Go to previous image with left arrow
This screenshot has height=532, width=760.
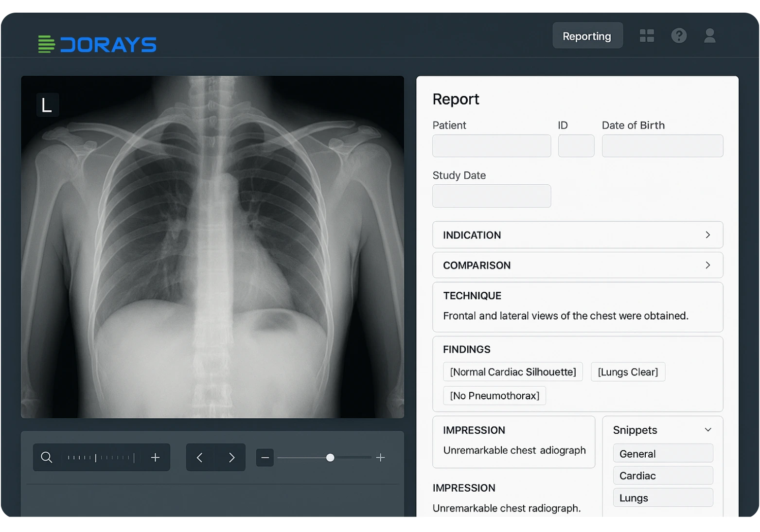[200, 458]
